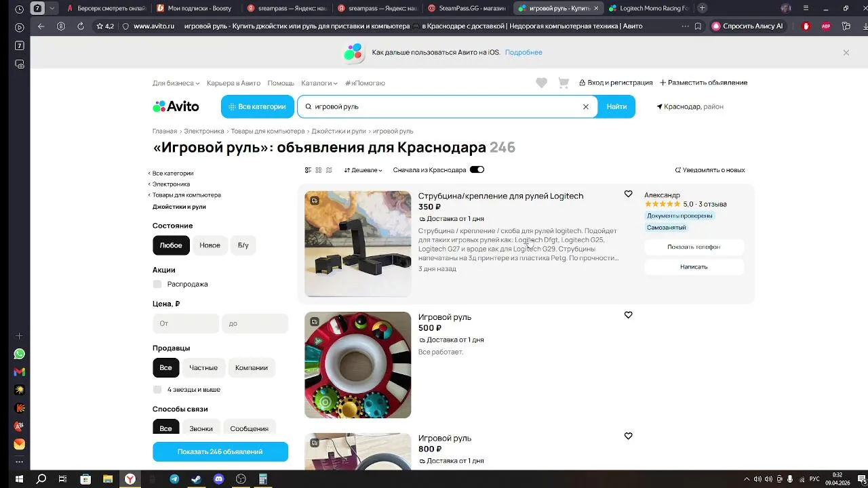Switch to SteamPass.GG tab
This screenshot has height=488, width=868.
467,8
